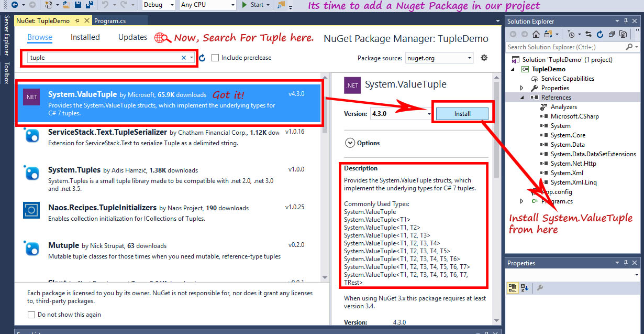Click Alphabetical sort icon in Properties
Viewport: 644px width, 334px height.
[x=525, y=287]
